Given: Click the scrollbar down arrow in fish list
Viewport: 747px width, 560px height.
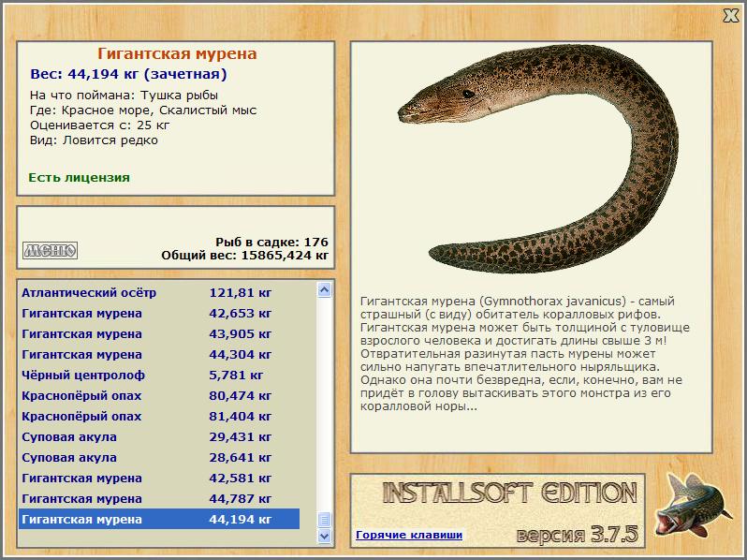Looking at the screenshot, I should (325, 536).
